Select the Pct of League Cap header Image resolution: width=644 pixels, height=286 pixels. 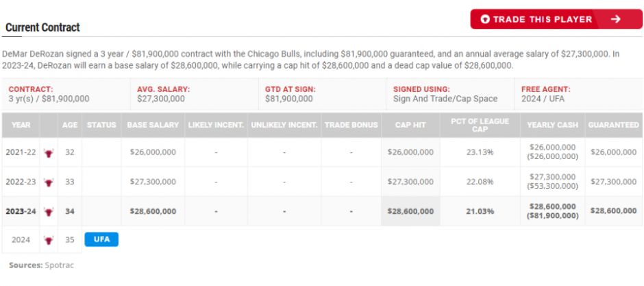pos(480,125)
